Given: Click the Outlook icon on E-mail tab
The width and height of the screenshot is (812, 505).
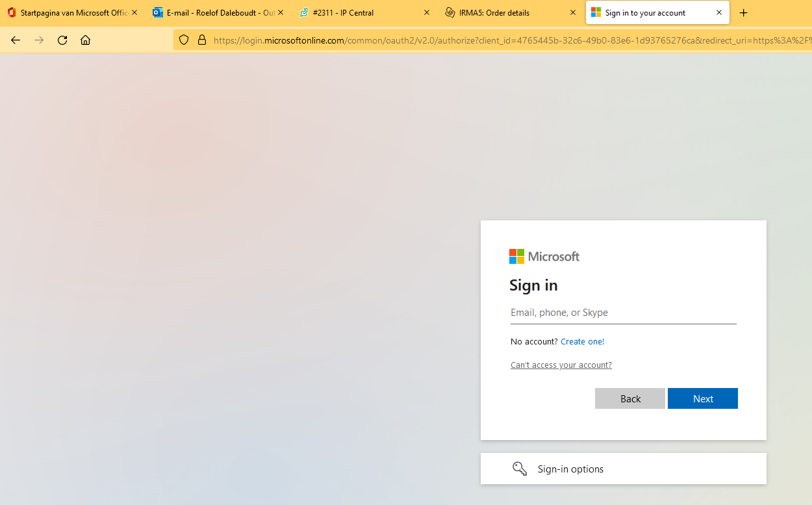Looking at the screenshot, I should point(158,12).
